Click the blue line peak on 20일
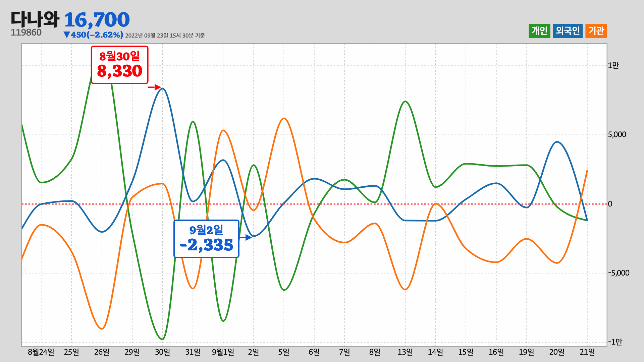The image size is (644, 362). [x=557, y=142]
